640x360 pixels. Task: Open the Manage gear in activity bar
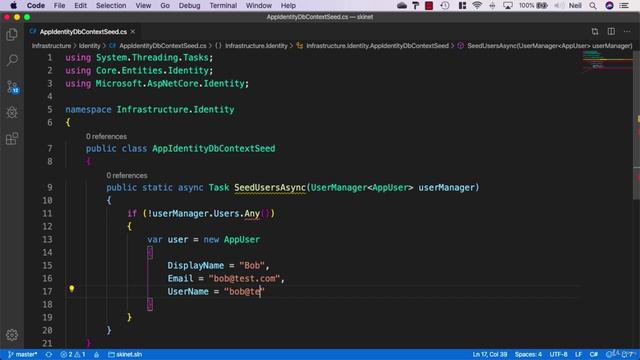12,335
